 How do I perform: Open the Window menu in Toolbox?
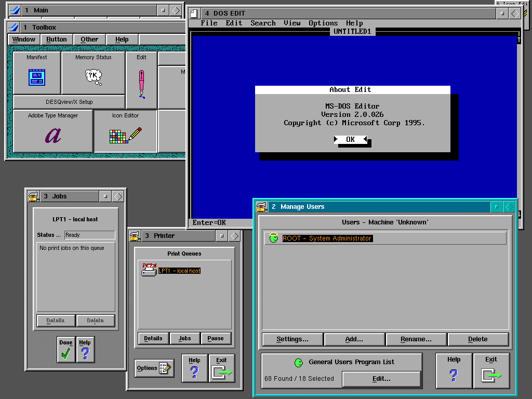[x=24, y=39]
